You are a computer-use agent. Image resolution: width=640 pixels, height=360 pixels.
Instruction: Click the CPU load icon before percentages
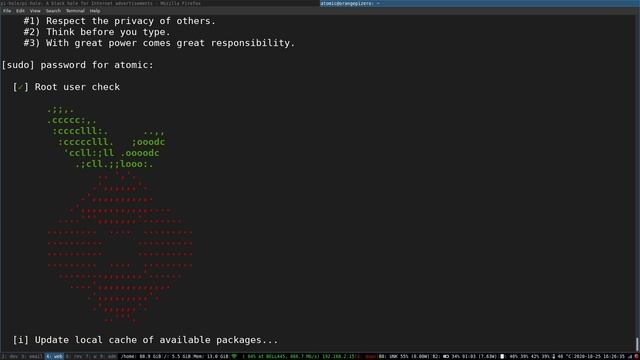click(x=502, y=356)
